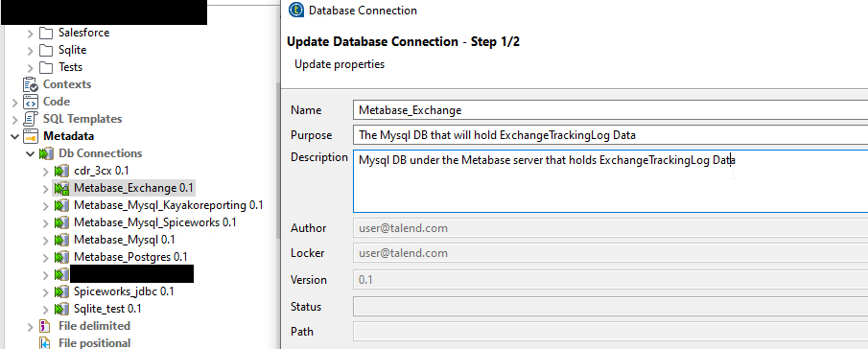This screenshot has width=868, height=349.
Task: Click the SQL Templates icon
Action: (31, 119)
